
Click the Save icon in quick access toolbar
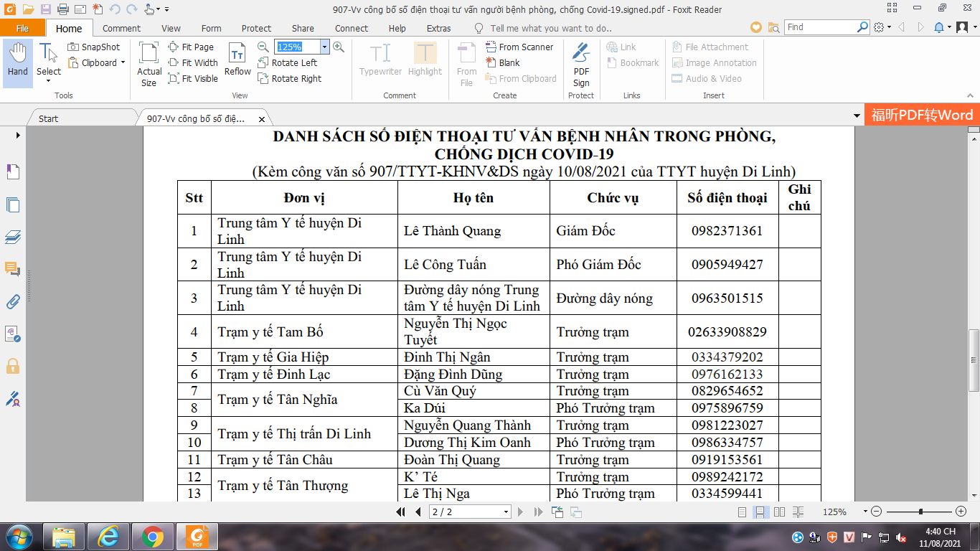(45, 9)
